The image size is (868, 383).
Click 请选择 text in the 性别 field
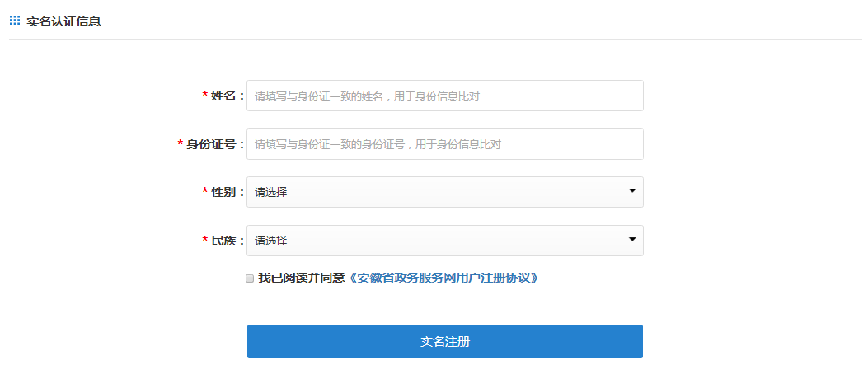[271, 193]
